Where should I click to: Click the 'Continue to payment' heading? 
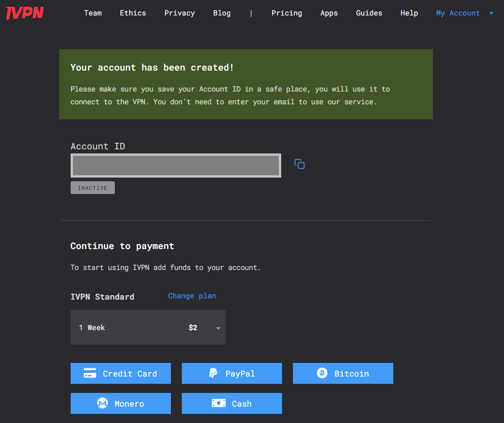point(122,246)
